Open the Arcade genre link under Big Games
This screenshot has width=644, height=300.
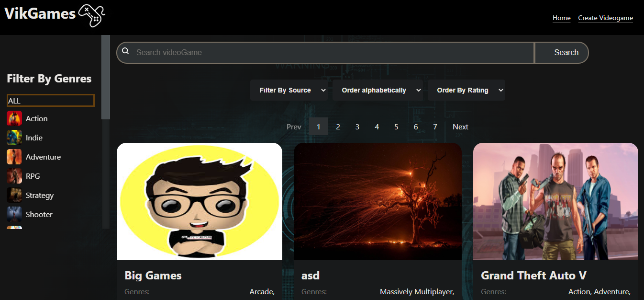[260, 291]
